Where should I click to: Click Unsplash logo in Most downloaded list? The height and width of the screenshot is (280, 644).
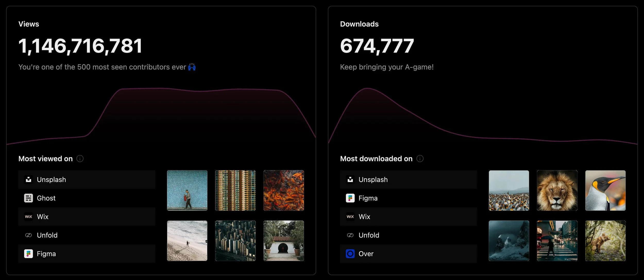(350, 179)
